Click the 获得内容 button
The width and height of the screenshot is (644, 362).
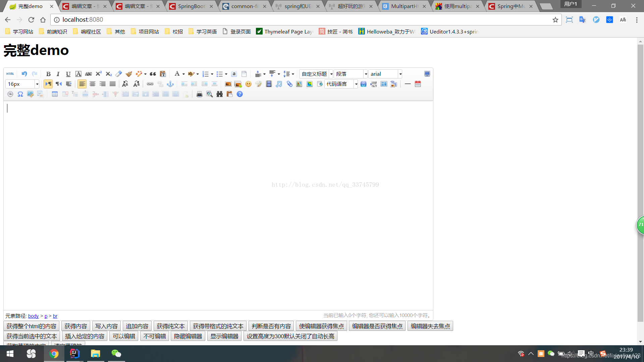75,326
